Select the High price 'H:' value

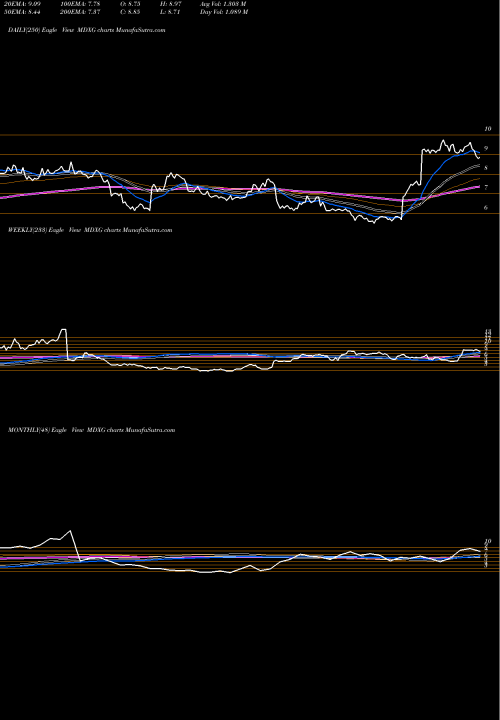click(172, 4)
